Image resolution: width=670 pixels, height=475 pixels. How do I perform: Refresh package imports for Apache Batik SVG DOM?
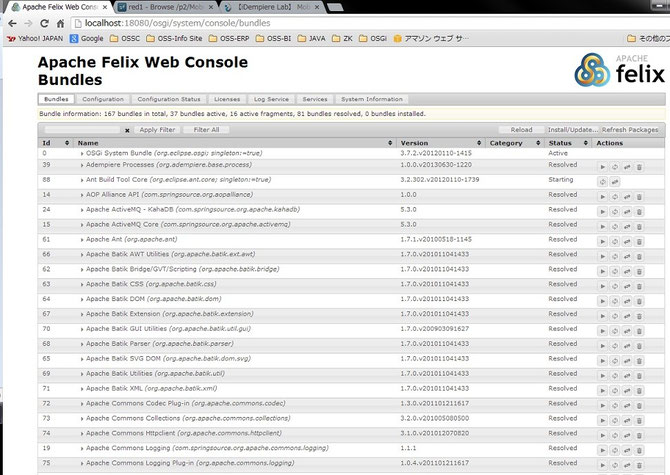pos(614,361)
